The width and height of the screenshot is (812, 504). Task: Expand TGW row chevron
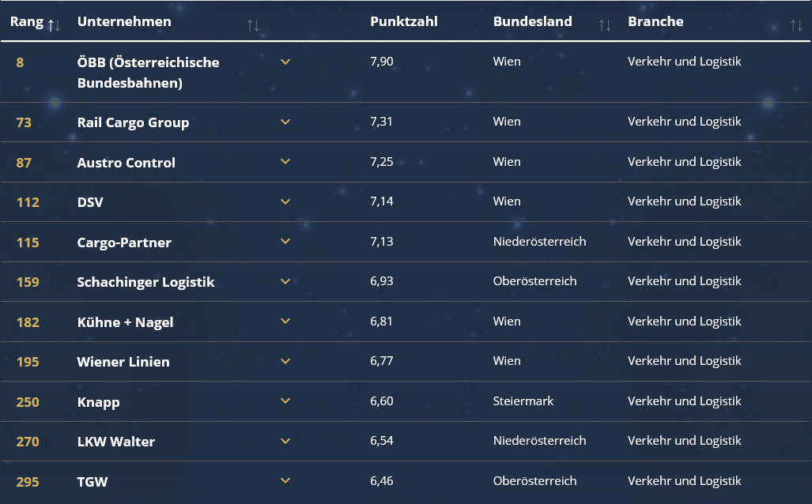pos(285,480)
